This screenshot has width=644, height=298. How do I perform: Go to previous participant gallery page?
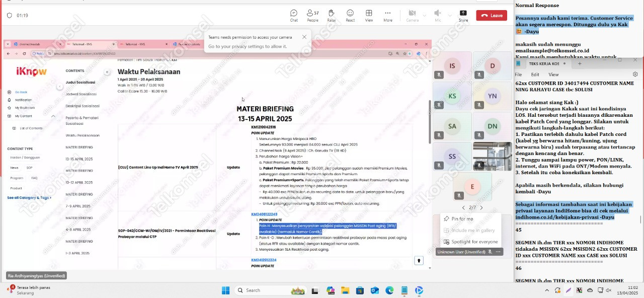pyautogui.click(x=463, y=207)
